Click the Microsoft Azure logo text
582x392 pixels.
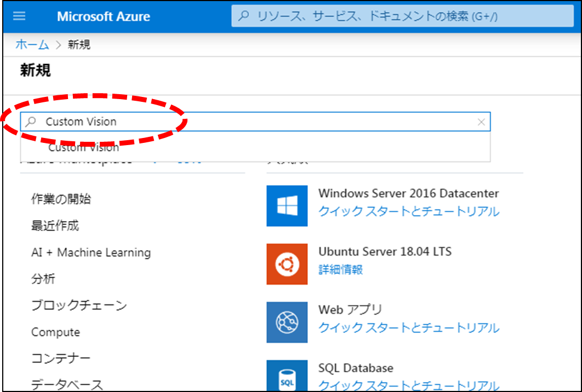104,16
